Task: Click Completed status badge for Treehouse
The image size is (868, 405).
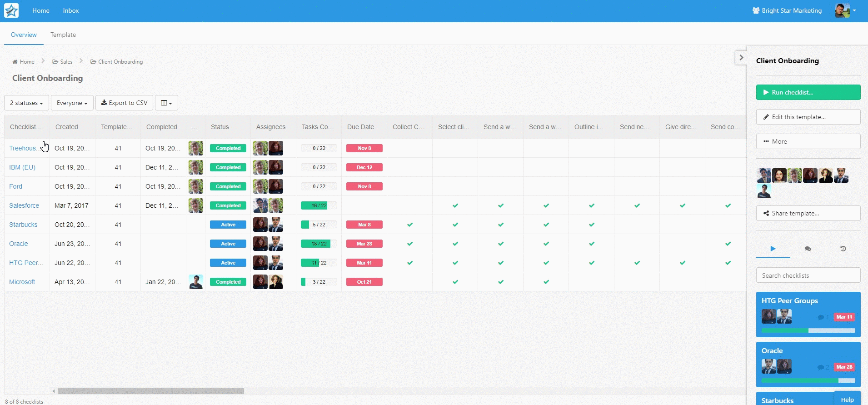Action: point(228,148)
